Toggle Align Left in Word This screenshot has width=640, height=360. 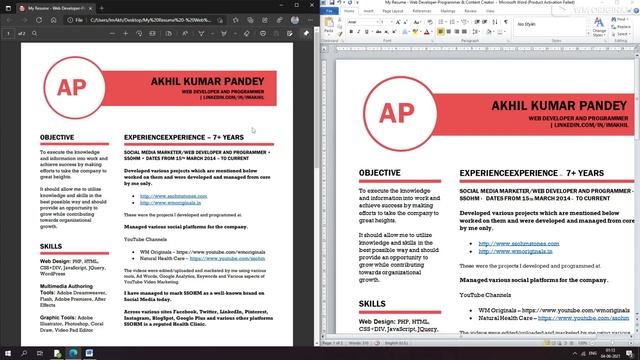point(441,32)
